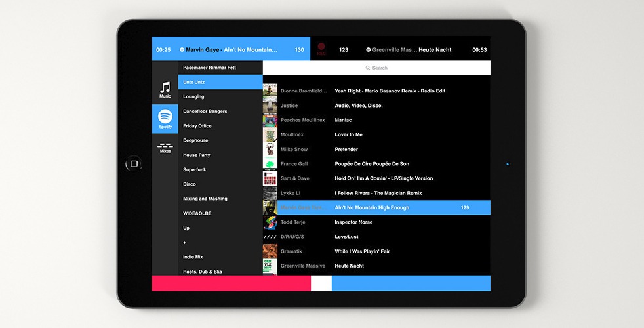Click the right deck 00:53 time
Screen dimensions: 644x328
tap(479, 50)
